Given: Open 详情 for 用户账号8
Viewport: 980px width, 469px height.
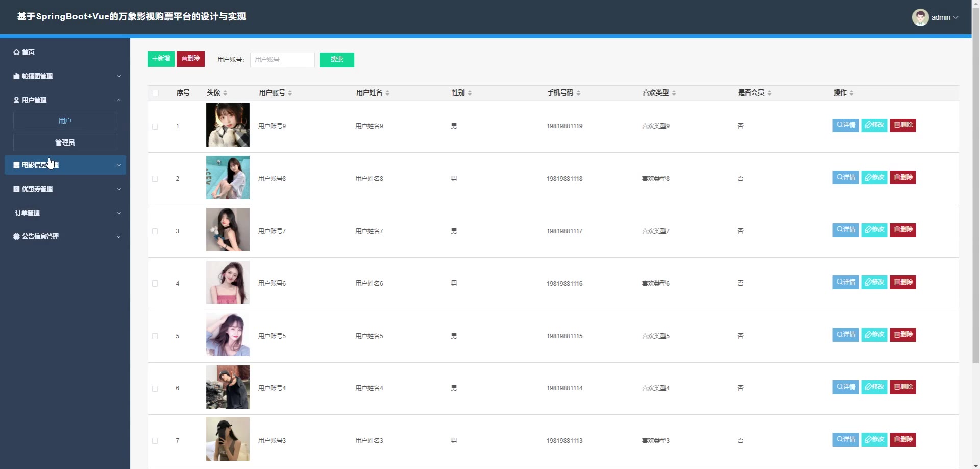Looking at the screenshot, I should pyautogui.click(x=845, y=178).
